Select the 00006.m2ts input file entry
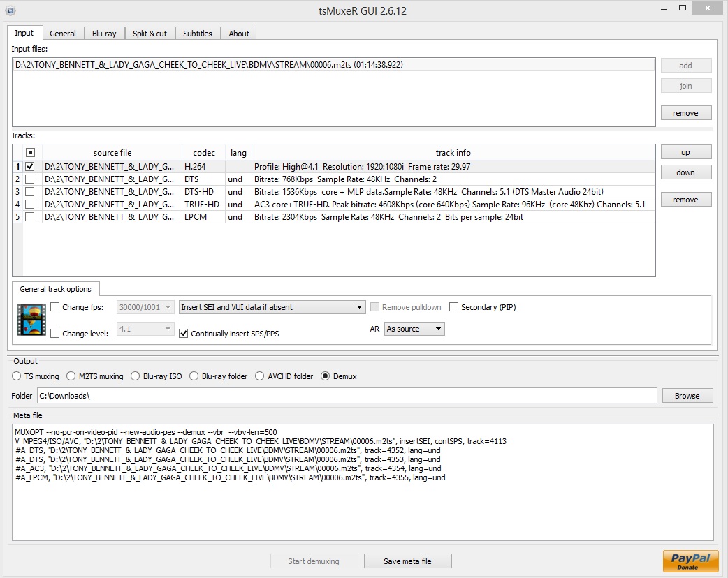The image size is (728, 578). pyautogui.click(x=333, y=65)
